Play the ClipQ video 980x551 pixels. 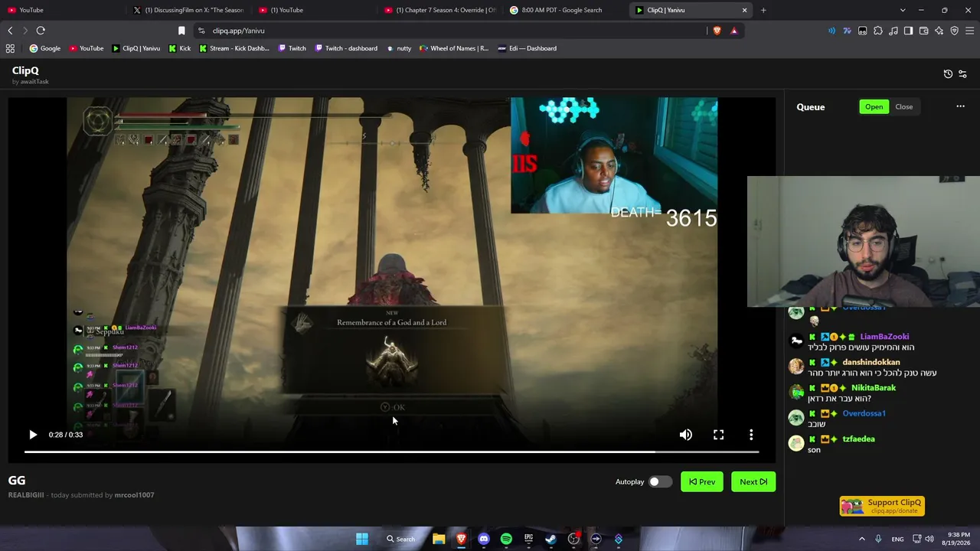(x=33, y=435)
